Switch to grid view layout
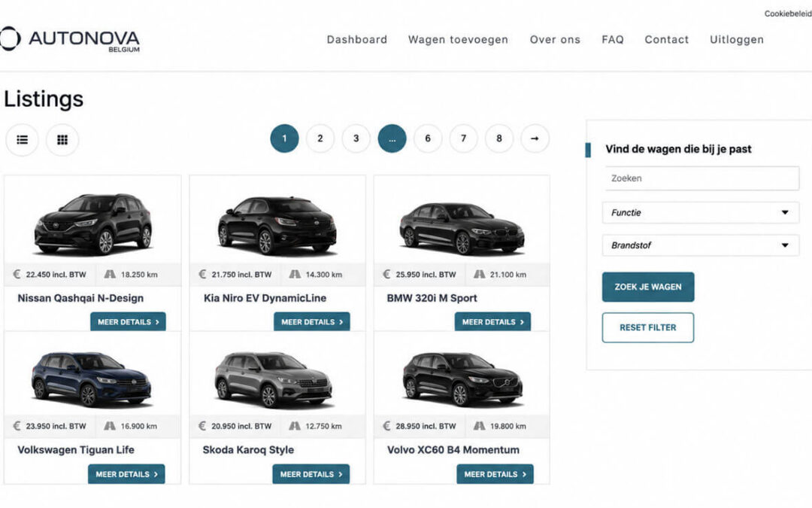This screenshot has width=812, height=508. (x=62, y=139)
